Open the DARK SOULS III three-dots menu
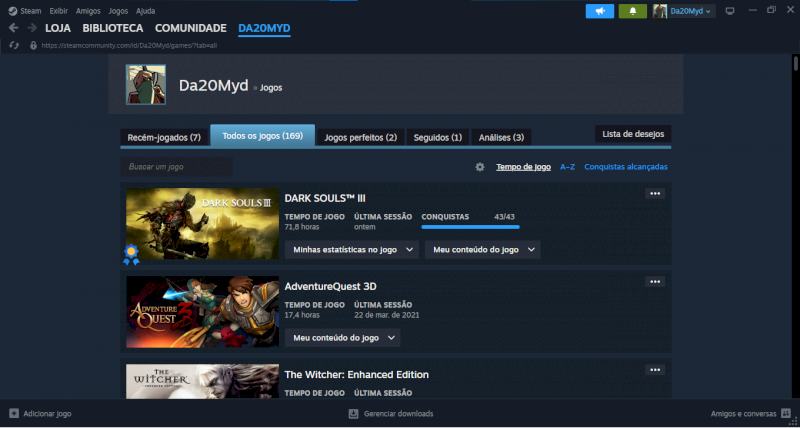This screenshot has height=428, width=800. click(655, 194)
